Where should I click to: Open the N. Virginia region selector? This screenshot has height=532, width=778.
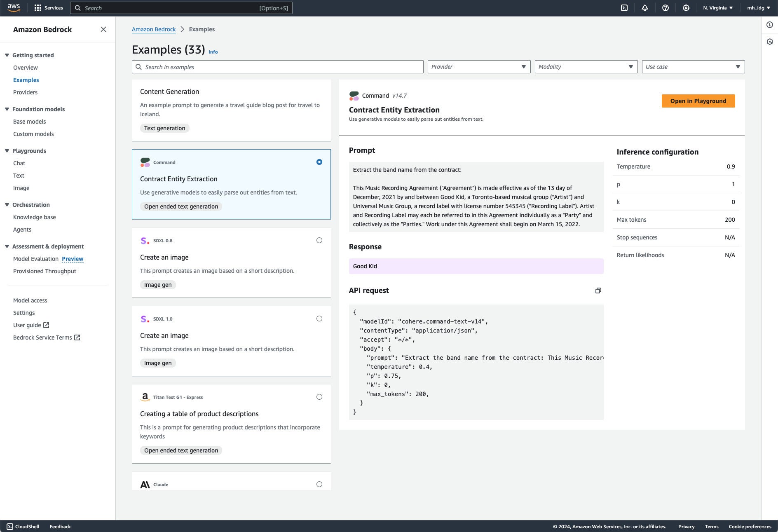click(x=718, y=8)
